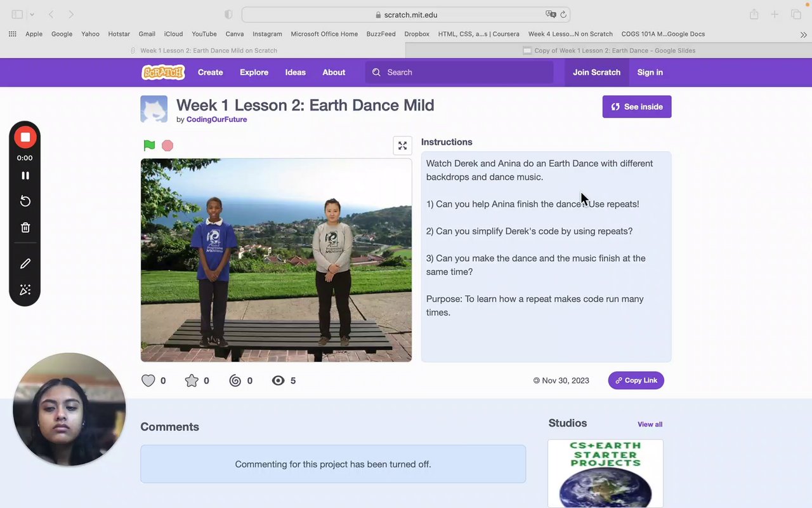The width and height of the screenshot is (812, 508).
Task: Open the CodingOurFuture author link
Action: pos(216,119)
